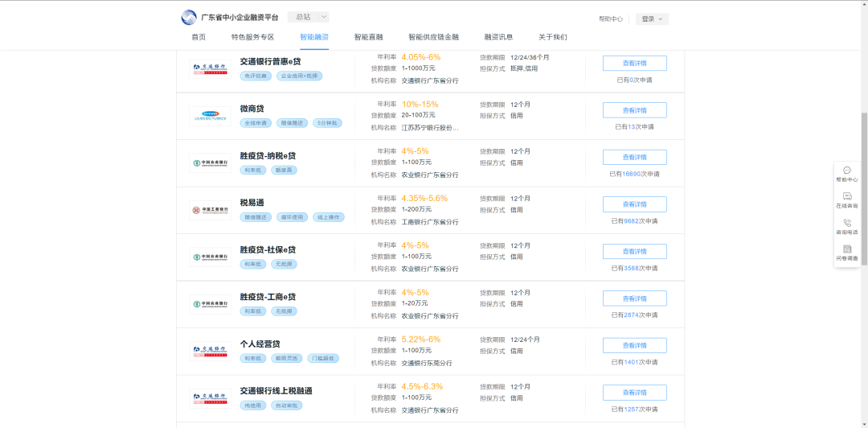
Task: Click 查看详情 for 胜疫贷-社保e贷
Action: 634,252
